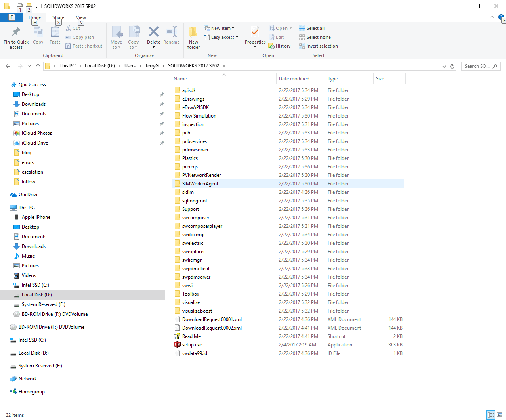Open Properties in the ribbon
This screenshot has width=506, height=420.
(x=255, y=32)
